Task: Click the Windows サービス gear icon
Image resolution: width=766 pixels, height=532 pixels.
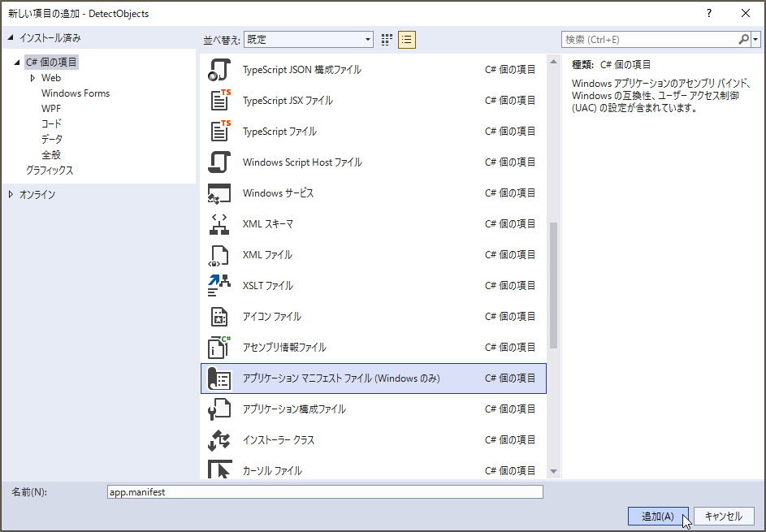Action: pyautogui.click(x=219, y=192)
